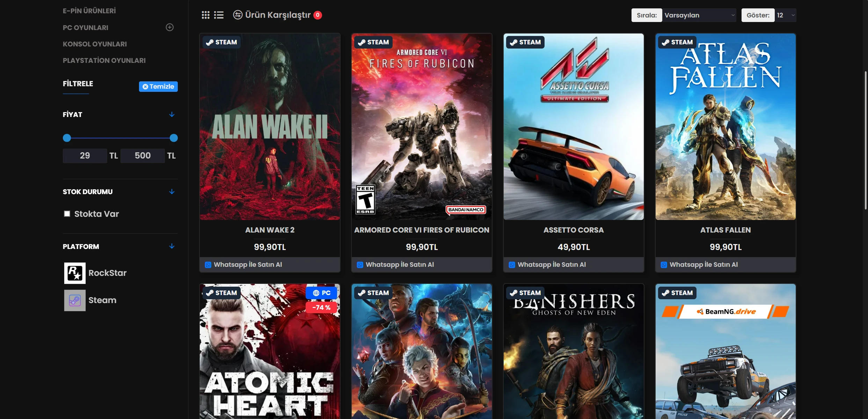868x419 pixels.
Task: Click the STEAM badge on Assetto Corsa
Action: pos(525,42)
